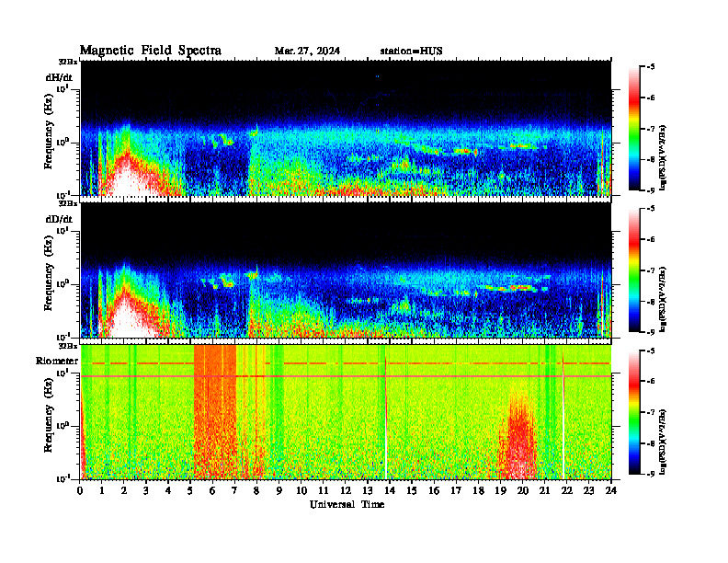Click the '20' hour tick label
The width and height of the screenshot is (728, 563).
tap(522, 490)
